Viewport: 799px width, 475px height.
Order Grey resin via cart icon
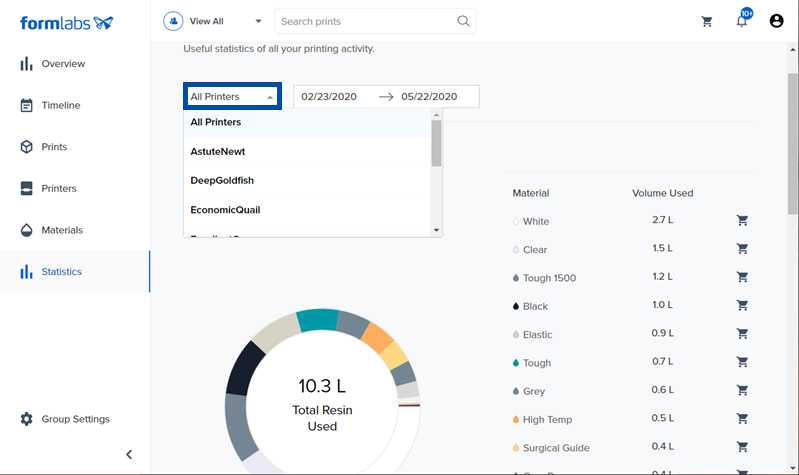pos(742,390)
